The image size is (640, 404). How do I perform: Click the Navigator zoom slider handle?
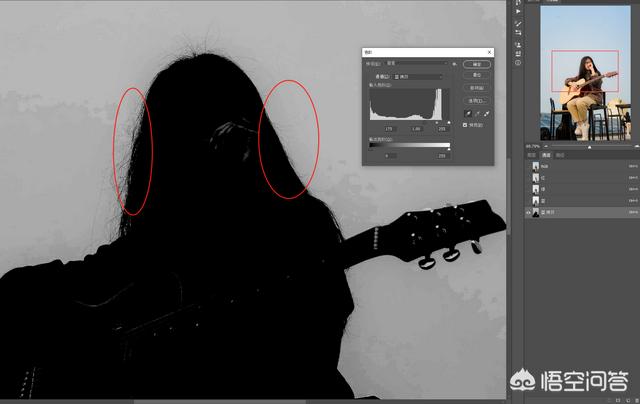coord(588,146)
